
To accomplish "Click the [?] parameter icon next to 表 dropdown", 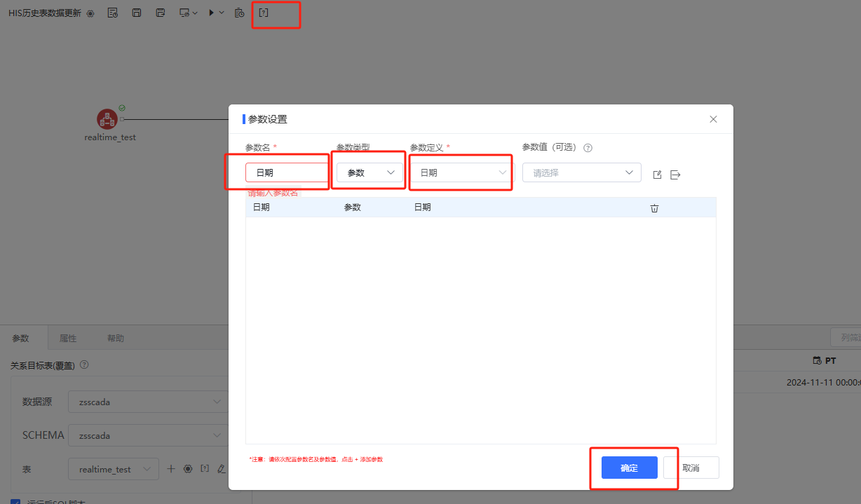I will tap(205, 468).
